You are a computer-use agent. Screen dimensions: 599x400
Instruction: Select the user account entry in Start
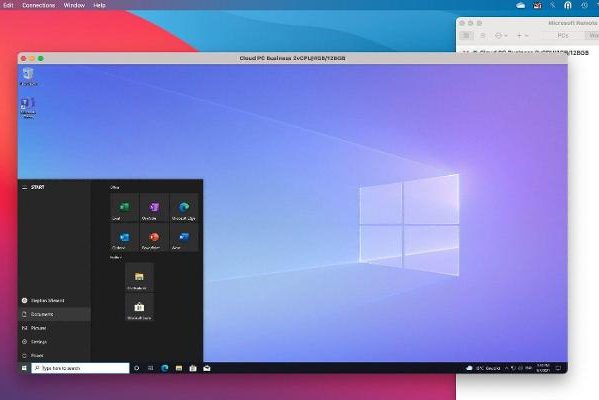click(54, 301)
